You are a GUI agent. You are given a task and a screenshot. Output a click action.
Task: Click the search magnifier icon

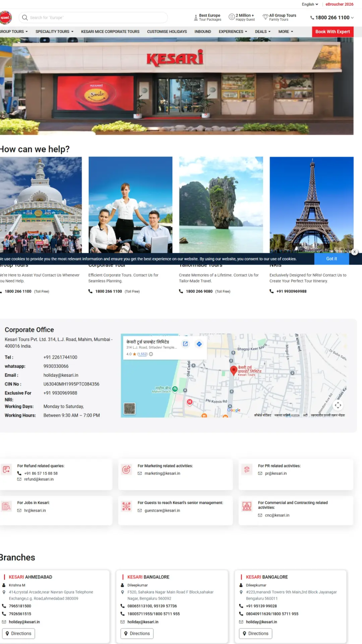(25, 17)
